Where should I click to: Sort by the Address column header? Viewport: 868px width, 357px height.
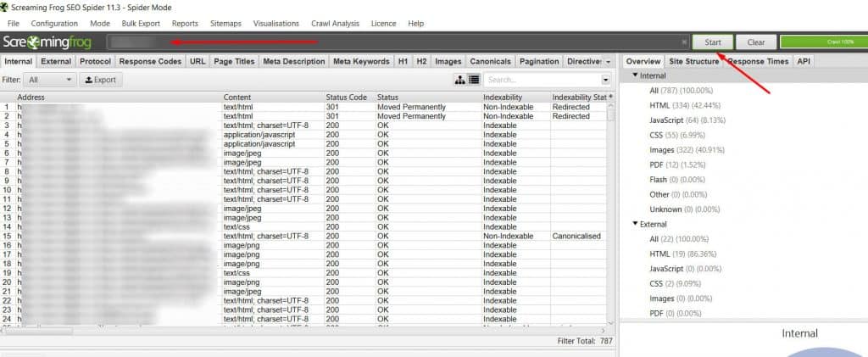coord(117,98)
